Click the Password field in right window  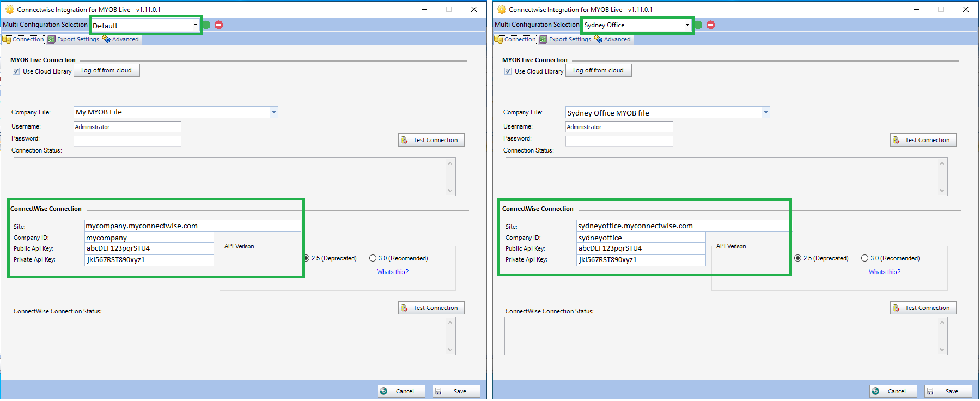[619, 141]
